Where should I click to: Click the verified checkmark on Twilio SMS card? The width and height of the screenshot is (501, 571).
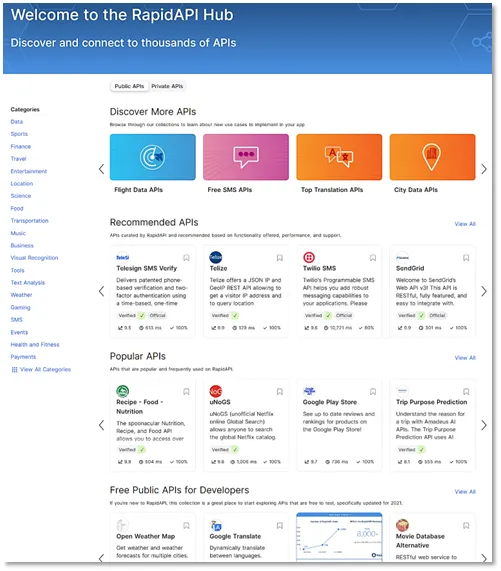coord(328,315)
